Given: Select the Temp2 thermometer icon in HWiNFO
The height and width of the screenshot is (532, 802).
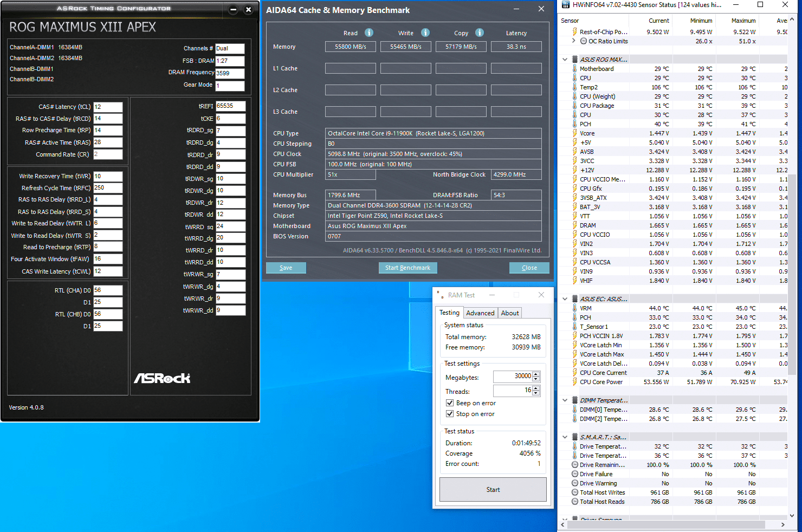Looking at the screenshot, I should (574, 87).
